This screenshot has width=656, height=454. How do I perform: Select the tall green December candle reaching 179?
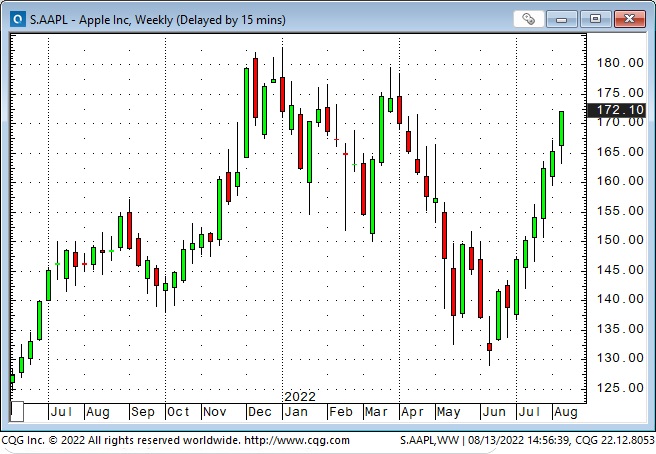coord(246,113)
